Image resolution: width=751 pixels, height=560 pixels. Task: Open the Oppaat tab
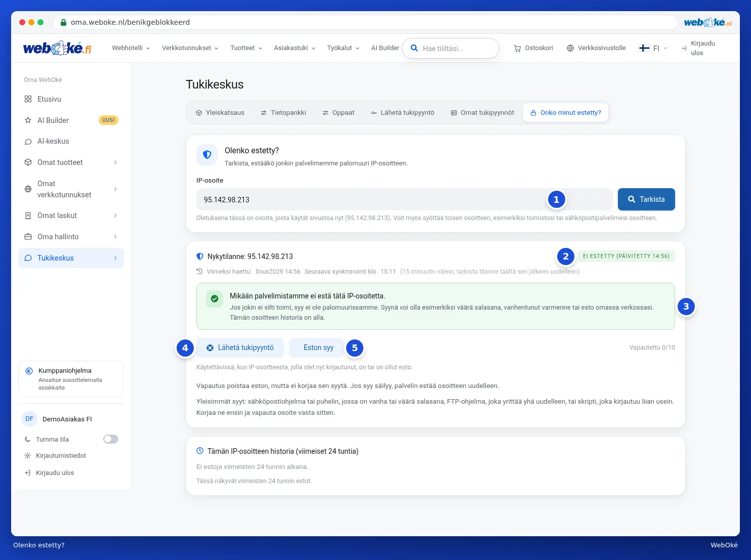(339, 113)
